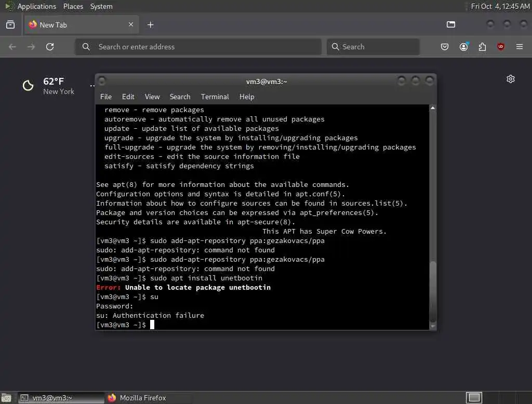Viewport: 532px width, 404px height.
Task: Click the folder icon in tab bar
Action: tap(451, 24)
